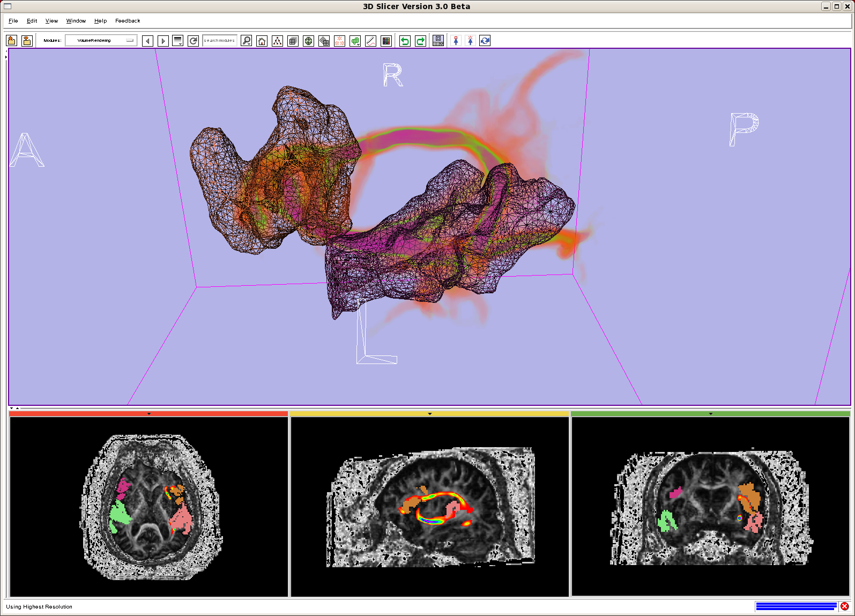This screenshot has width=855, height=616.
Task: Click the magnifier search icon
Action: click(246, 41)
